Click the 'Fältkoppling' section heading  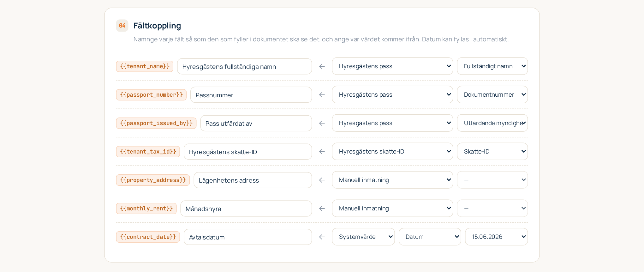(x=157, y=26)
